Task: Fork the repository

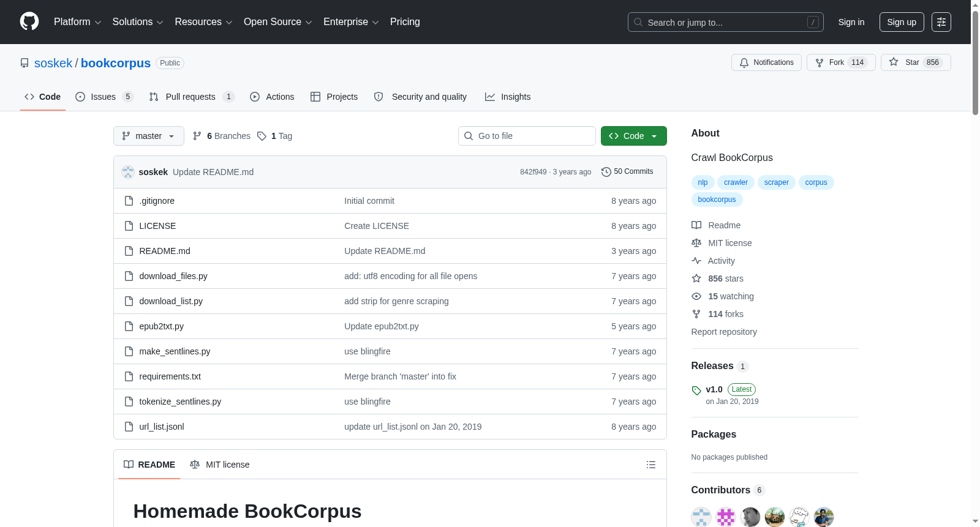Action: click(x=841, y=62)
